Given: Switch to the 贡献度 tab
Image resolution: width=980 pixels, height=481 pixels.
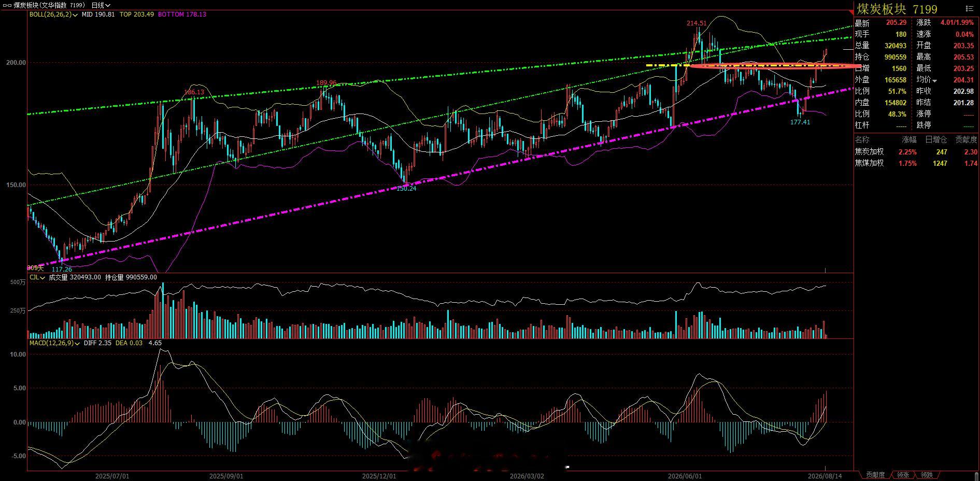Looking at the screenshot, I should point(875,475).
